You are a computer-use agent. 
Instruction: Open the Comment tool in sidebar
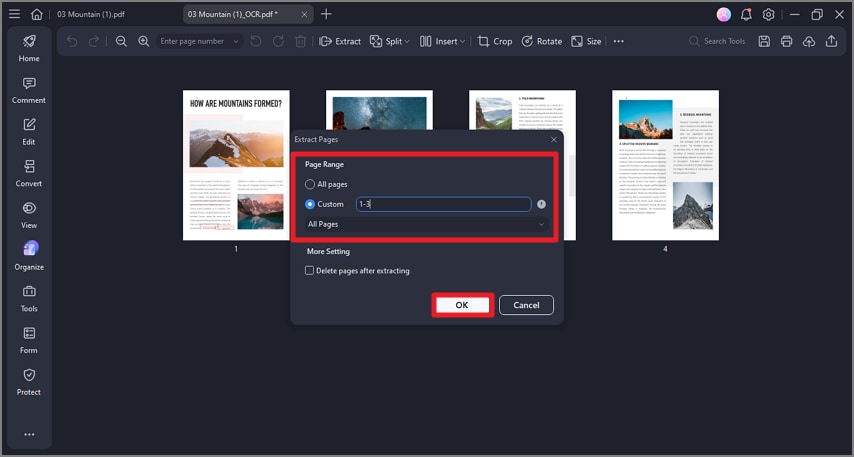click(x=29, y=90)
